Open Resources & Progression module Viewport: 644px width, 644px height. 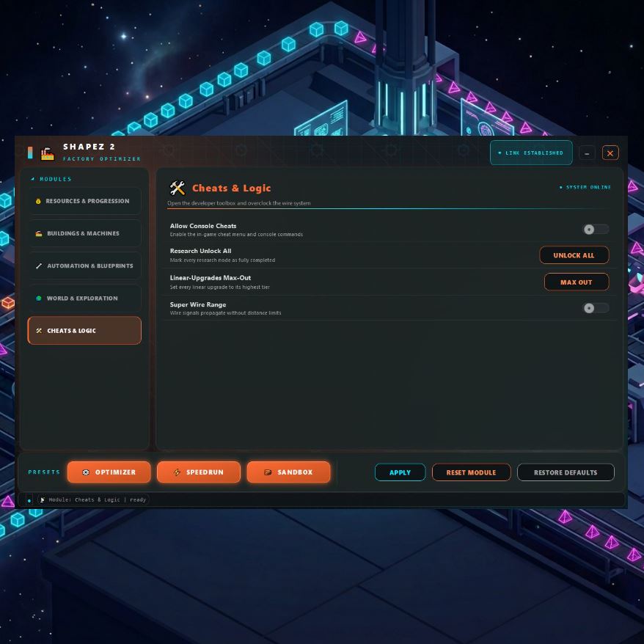(x=84, y=201)
